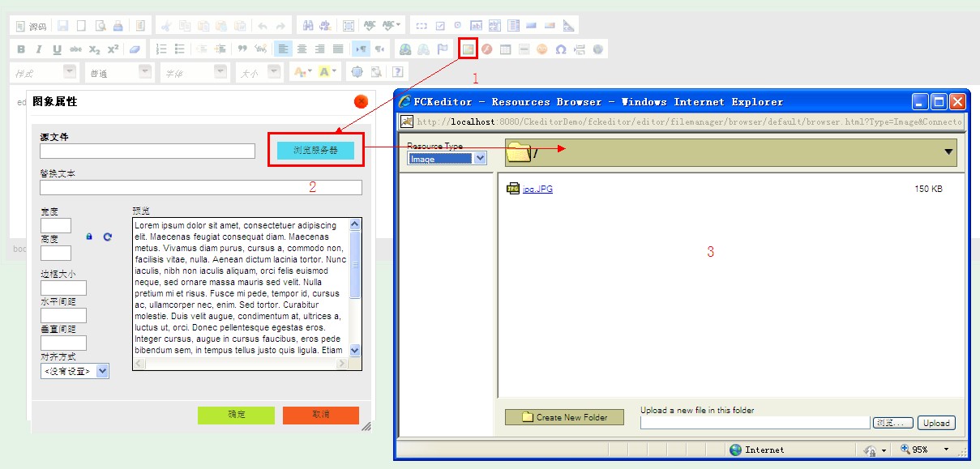
Task: Click the 源码 source view button
Action: (x=32, y=27)
